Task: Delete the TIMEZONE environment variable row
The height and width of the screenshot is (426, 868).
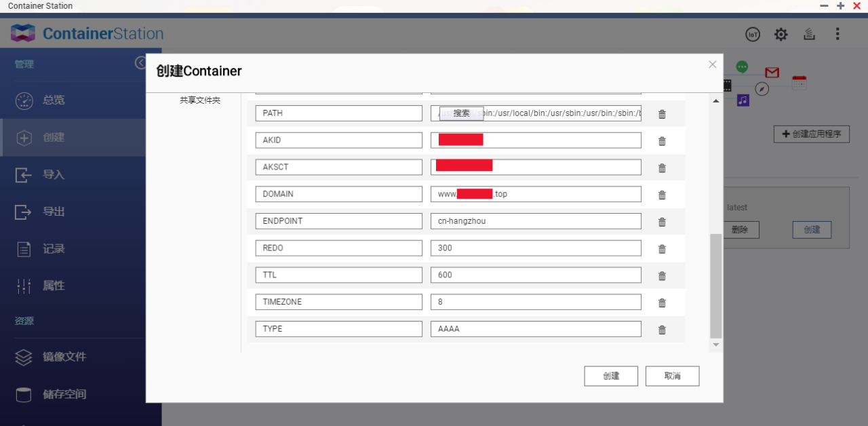Action: coord(662,303)
